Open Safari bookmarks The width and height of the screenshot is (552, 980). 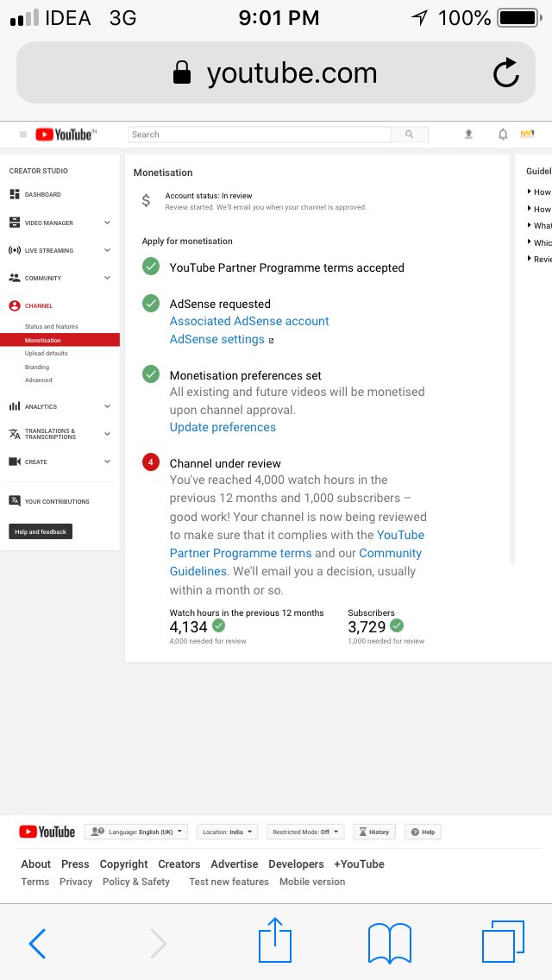390,943
